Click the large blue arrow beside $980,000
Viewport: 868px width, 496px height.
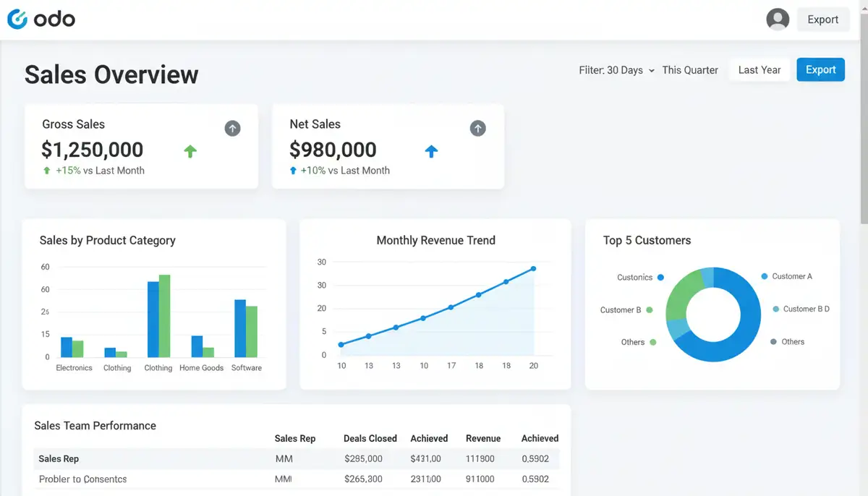pyautogui.click(x=432, y=150)
